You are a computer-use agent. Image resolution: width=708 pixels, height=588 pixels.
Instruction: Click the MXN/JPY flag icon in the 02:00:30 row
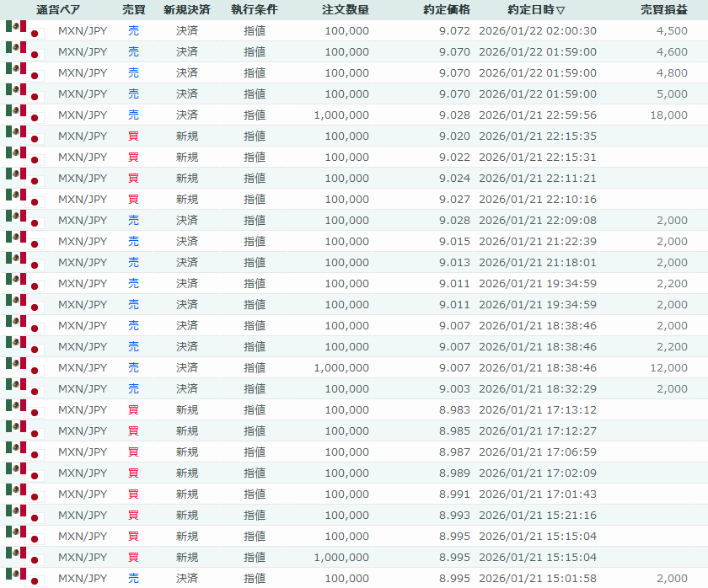[x=24, y=30]
